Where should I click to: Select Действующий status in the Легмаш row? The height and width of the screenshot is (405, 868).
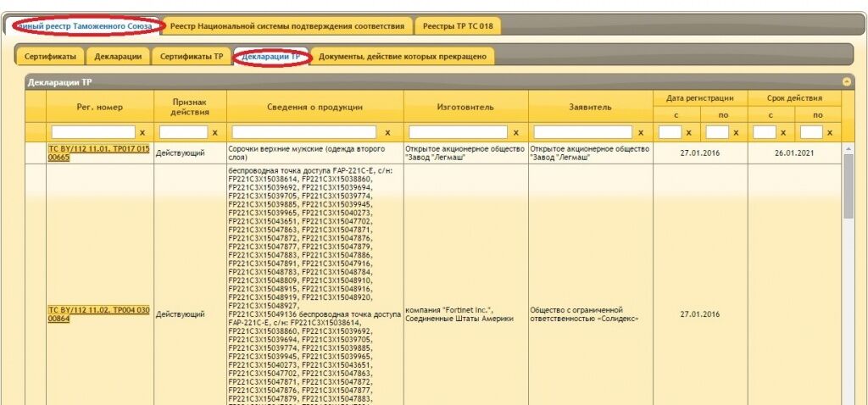(x=190, y=153)
